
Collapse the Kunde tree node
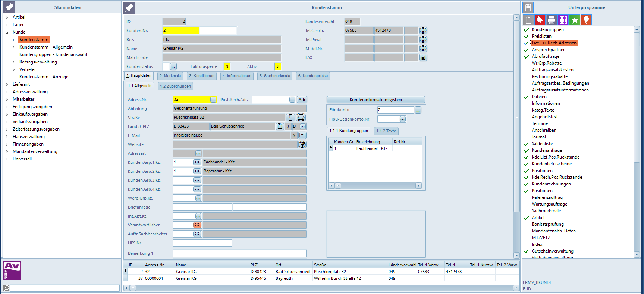(x=7, y=32)
